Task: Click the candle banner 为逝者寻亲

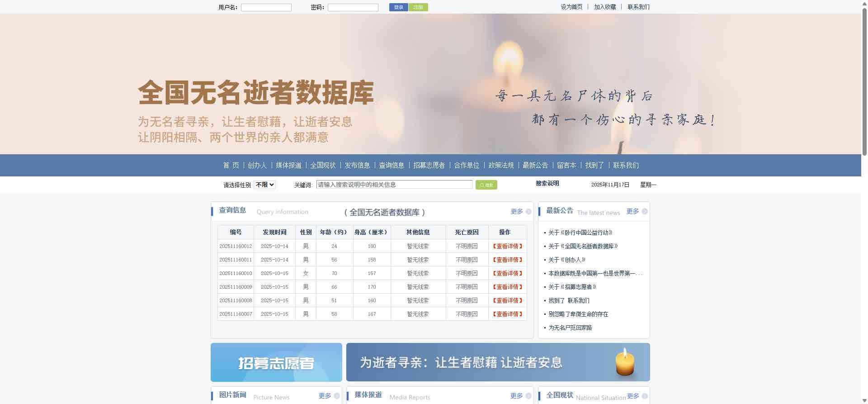Action: 498,362
